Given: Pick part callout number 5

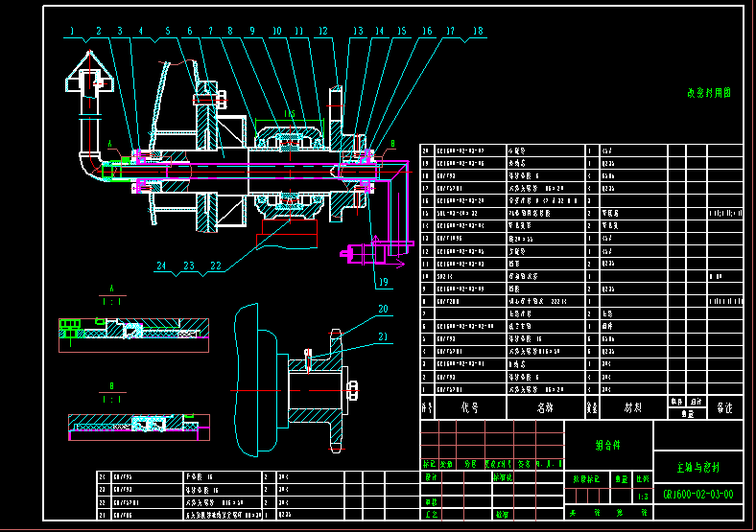Looking at the screenshot, I should pyautogui.click(x=168, y=31).
